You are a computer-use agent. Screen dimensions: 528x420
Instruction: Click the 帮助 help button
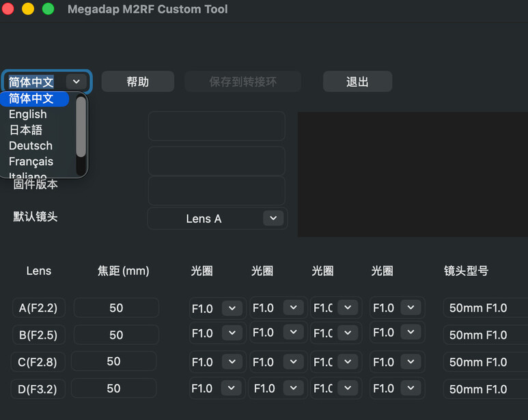tap(138, 82)
